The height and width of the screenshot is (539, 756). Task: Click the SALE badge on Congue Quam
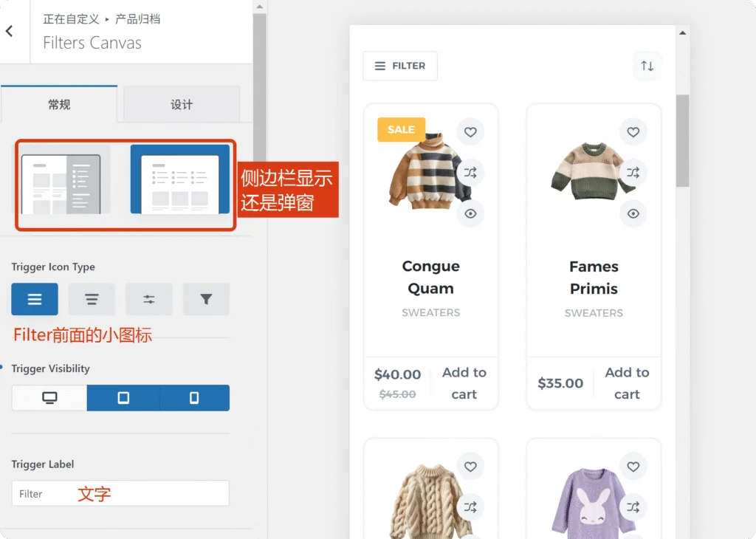401,129
